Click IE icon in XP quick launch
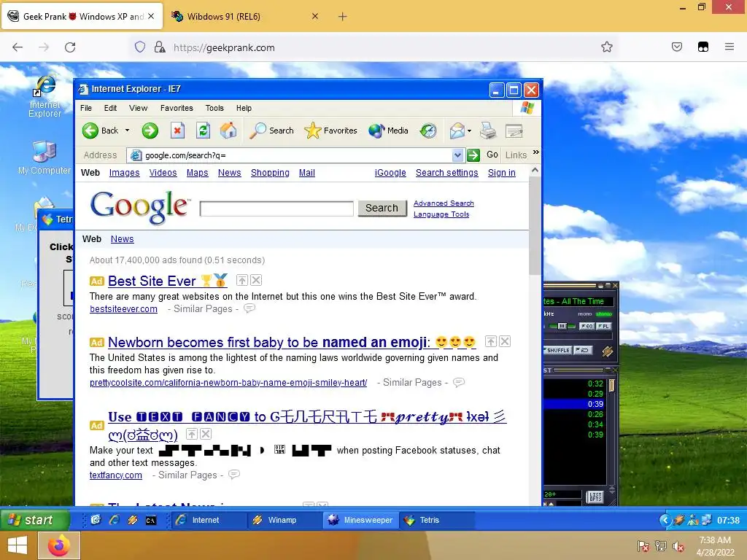 [x=114, y=520]
